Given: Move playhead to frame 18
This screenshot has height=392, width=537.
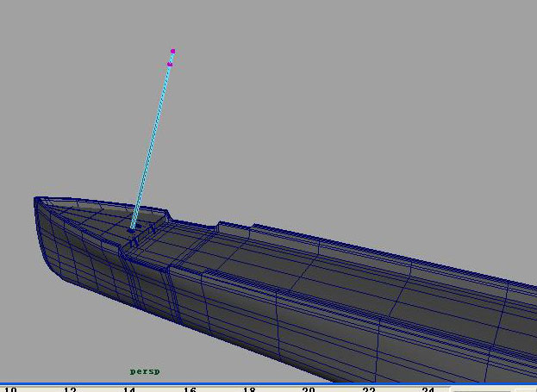Looking at the screenshot, I should [x=249, y=389].
